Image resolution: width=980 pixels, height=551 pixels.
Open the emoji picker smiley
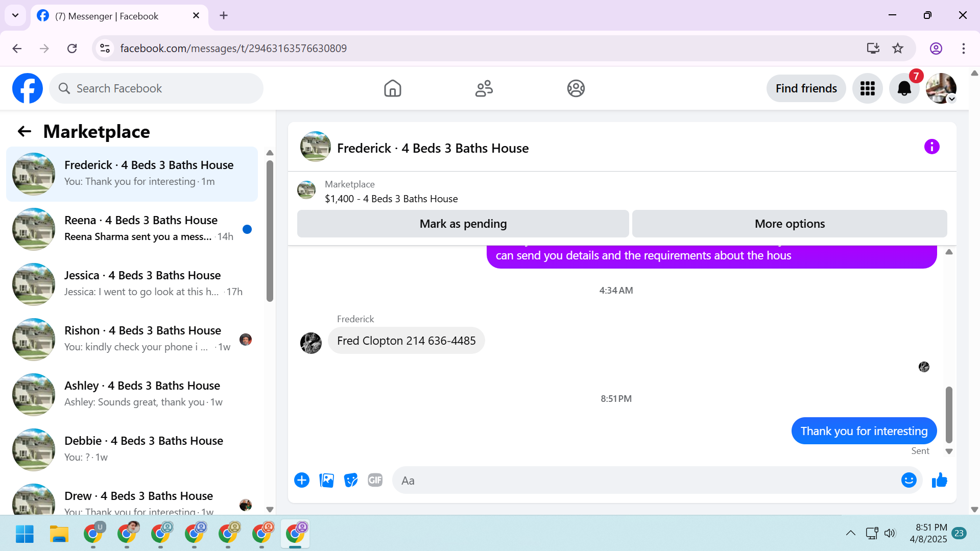[x=909, y=480]
